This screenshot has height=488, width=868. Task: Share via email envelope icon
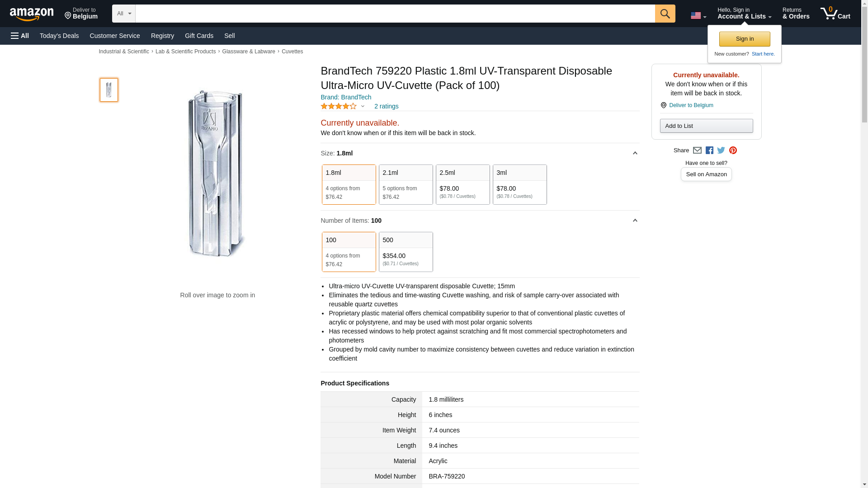(697, 150)
